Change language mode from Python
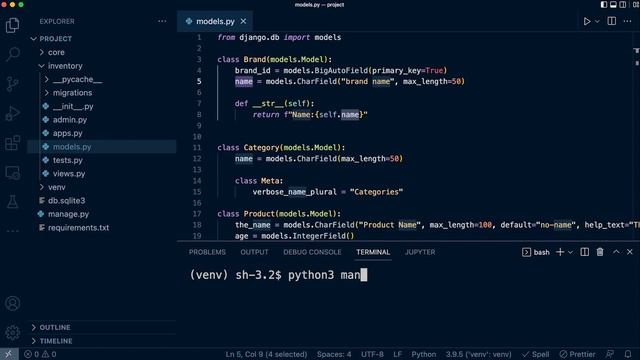The width and height of the screenshot is (640, 360). 423,354
